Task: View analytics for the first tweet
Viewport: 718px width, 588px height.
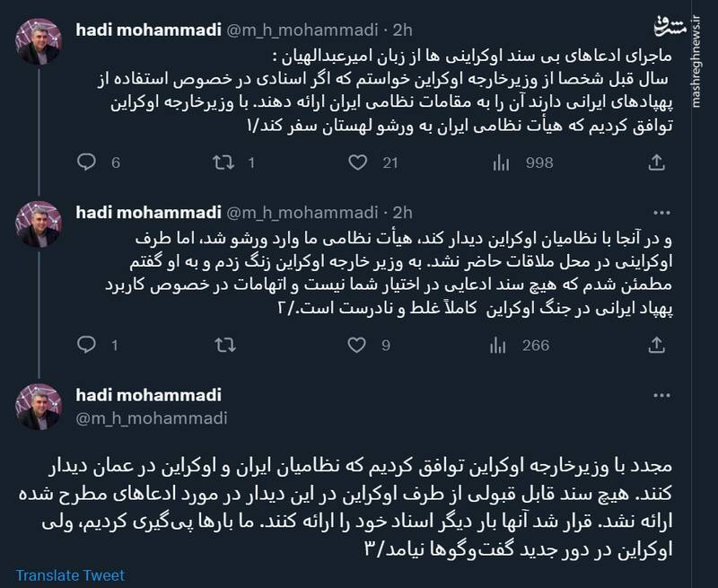Action: [499, 160]
